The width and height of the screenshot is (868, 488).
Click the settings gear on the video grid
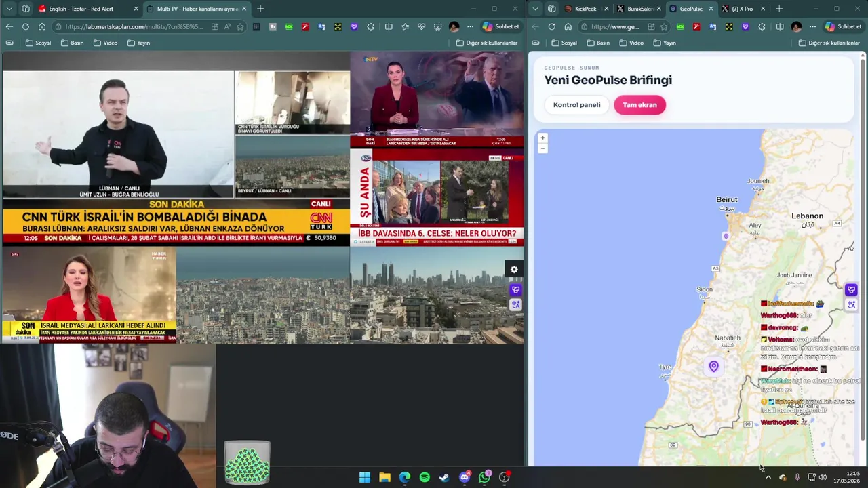[x=514, y=270]
